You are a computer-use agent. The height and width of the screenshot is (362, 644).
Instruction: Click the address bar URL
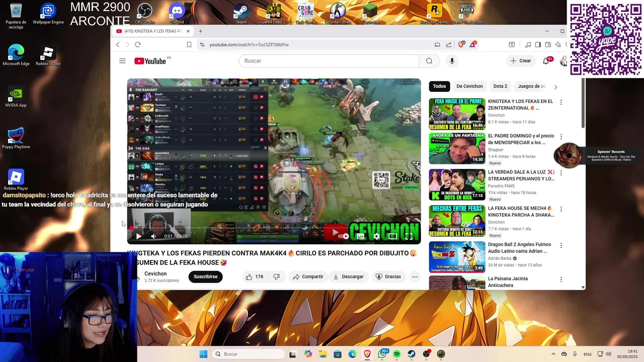[x=249, y=45]
